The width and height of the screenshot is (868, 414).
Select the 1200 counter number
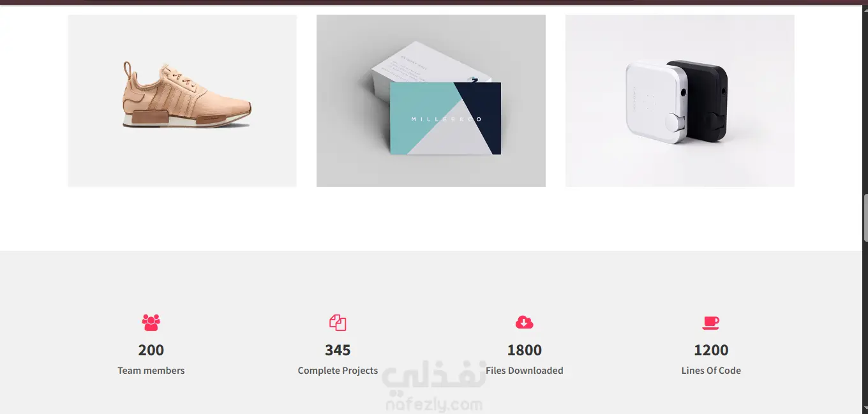pyautogui.click(x=711, y=350)
